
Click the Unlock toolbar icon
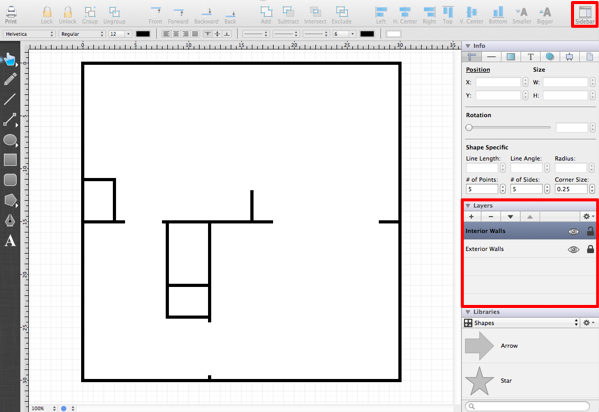tap(68, 15)
